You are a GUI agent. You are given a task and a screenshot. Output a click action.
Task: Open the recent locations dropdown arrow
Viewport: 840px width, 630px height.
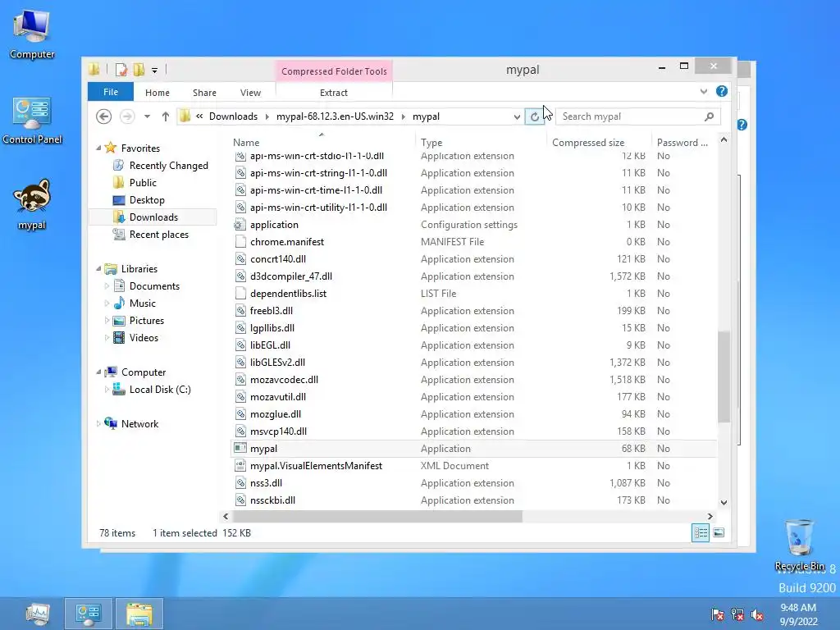(x=147, y=116)
